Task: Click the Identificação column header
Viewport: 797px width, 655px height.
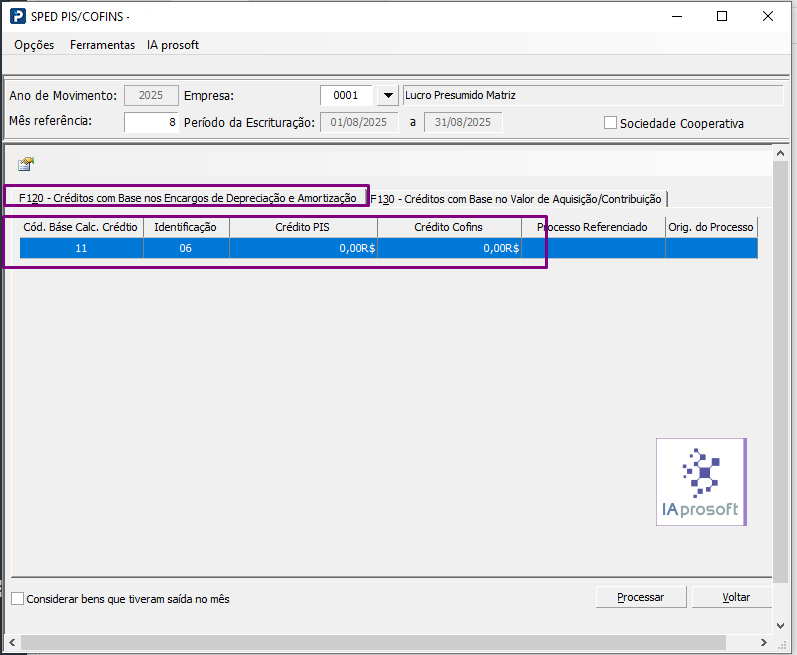Action: pos(186,227)
